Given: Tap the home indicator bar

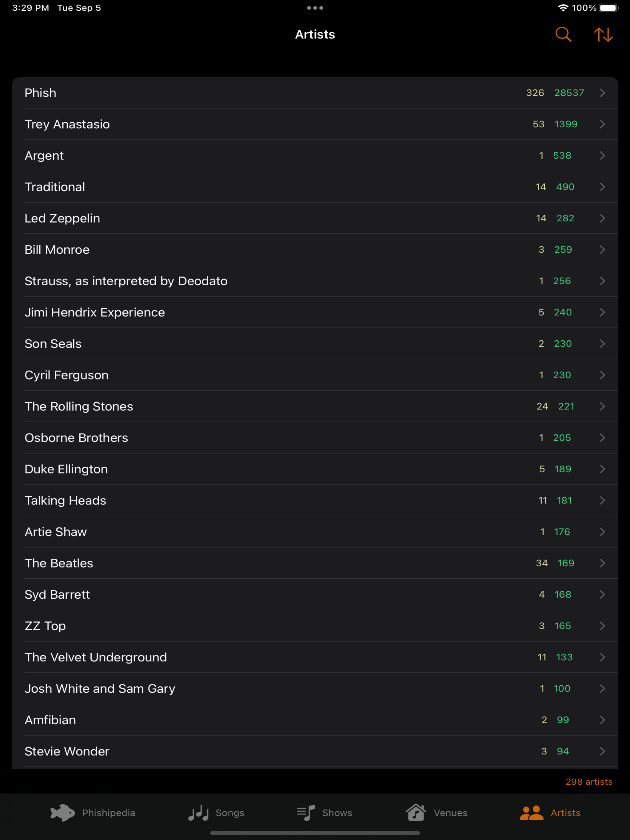Looking at the screenshot, I should point(315,833).
